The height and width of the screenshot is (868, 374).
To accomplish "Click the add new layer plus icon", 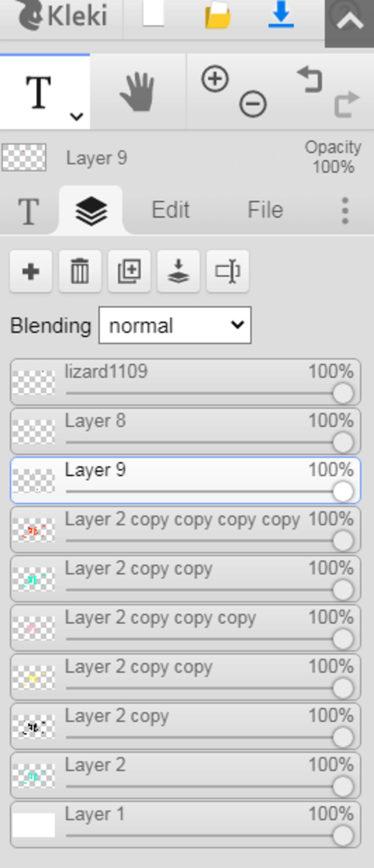I will click(x=31, y=271).
